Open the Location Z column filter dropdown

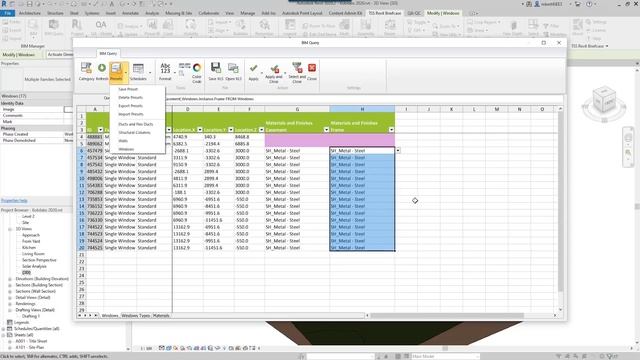[x=261, y=130]
